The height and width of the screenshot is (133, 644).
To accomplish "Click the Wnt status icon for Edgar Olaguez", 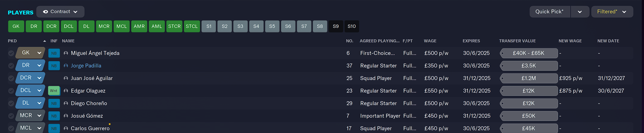I will point(54,91).
